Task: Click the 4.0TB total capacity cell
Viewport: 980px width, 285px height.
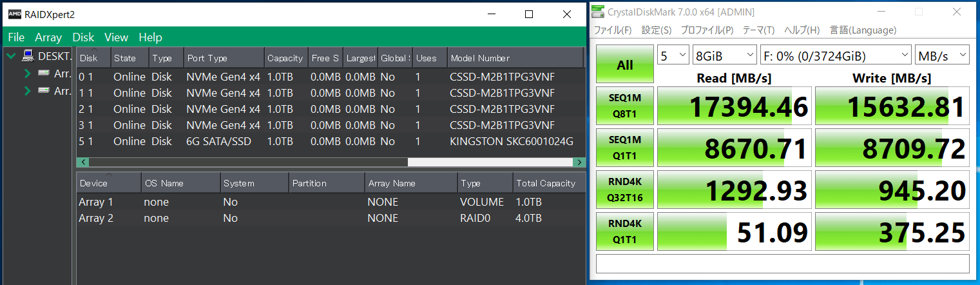Action: pos(529,218)
